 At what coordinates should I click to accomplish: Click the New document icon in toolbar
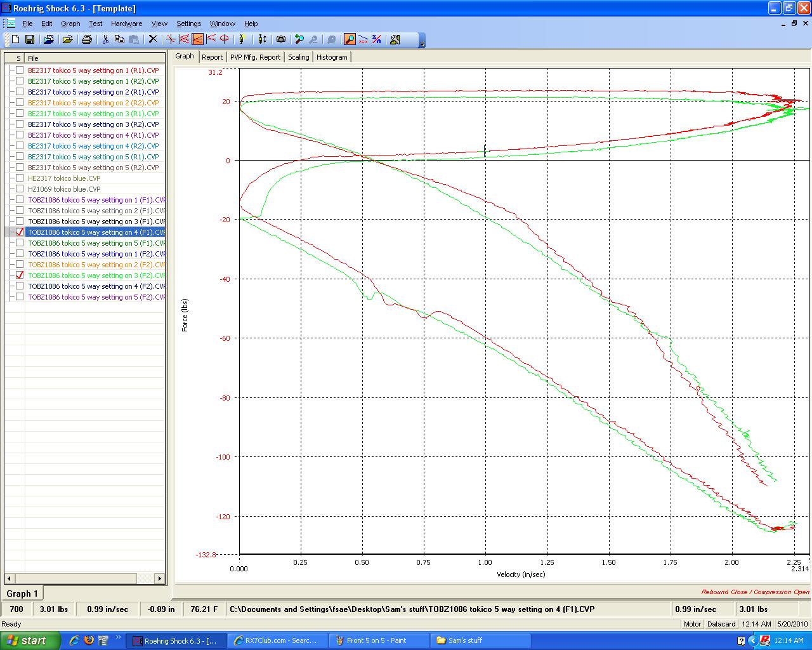click(16, 39)
